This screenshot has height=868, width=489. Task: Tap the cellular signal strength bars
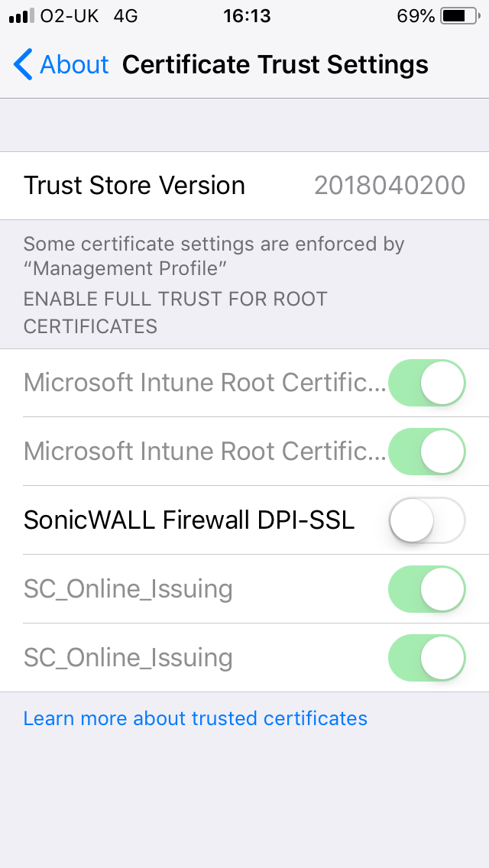pos(21,15)
